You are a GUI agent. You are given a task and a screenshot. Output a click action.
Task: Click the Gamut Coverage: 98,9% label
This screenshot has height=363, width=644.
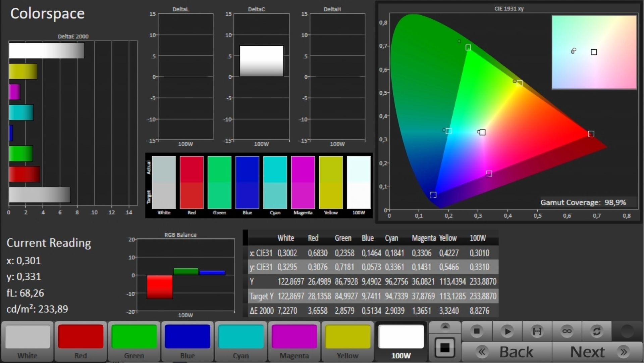click(x=583, y=202)
